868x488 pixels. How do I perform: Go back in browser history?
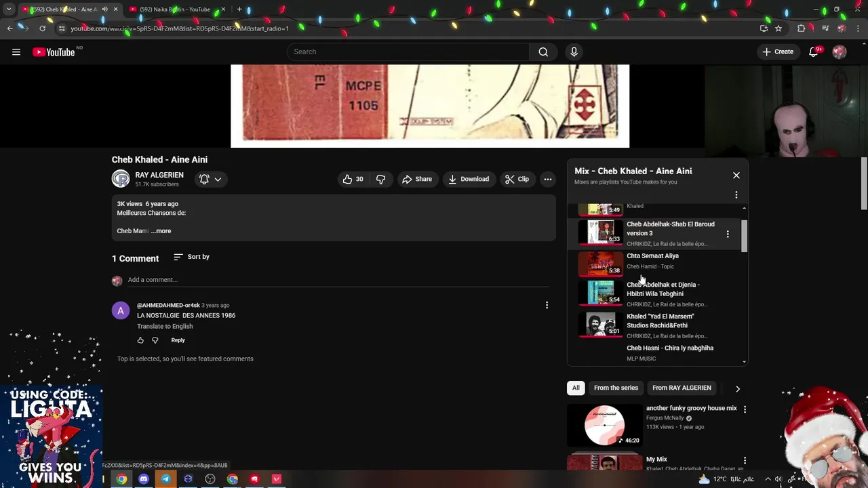tap(9, 28)
